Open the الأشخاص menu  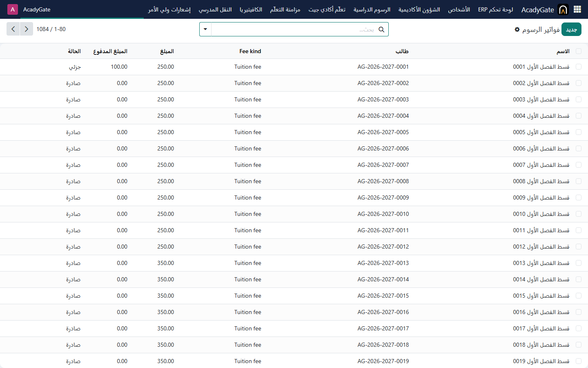(459, 9)
